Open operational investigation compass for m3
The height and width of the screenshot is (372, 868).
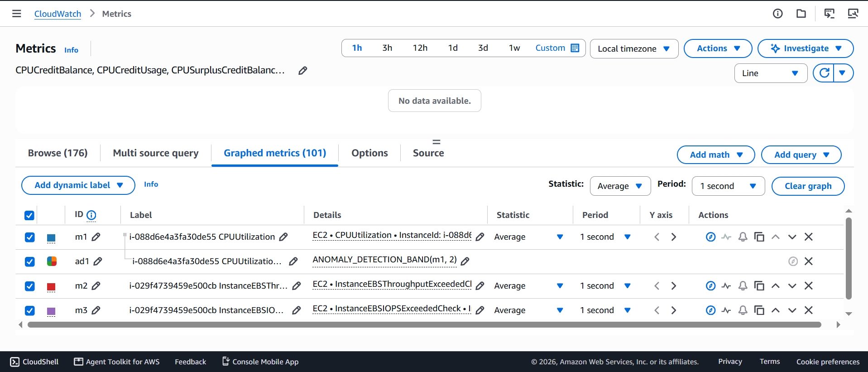pyautogui.click(x=710, y=310)
